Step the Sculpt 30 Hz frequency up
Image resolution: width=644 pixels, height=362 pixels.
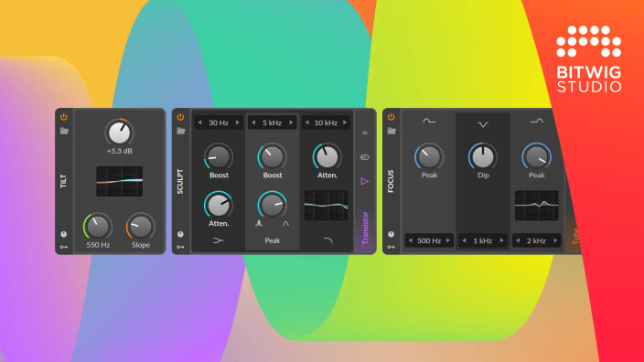pos(238,122)
